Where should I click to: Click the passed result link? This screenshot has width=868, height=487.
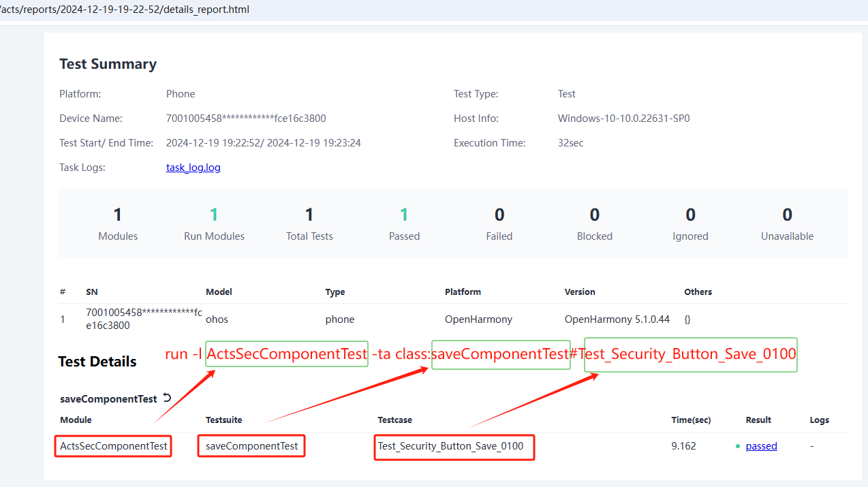(x=761, y=446)
